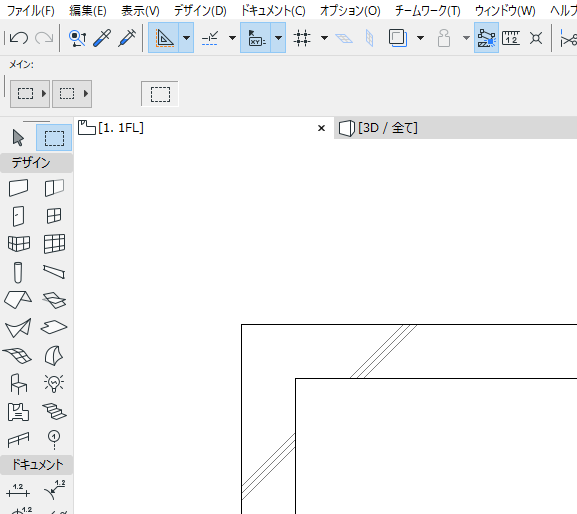
Task: Activate the Find and Select tool
Action: 77,38
